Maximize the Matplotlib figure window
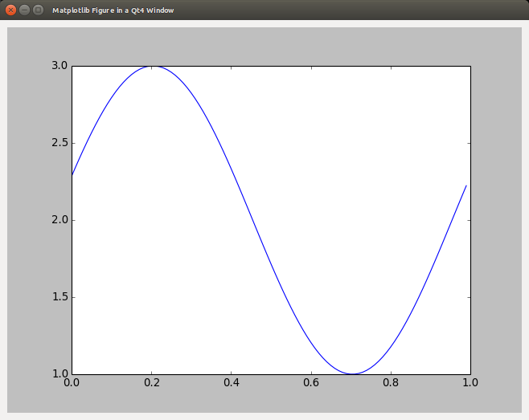Image resolution: width=529 pixels, height=420 pixels. [38, 10]
